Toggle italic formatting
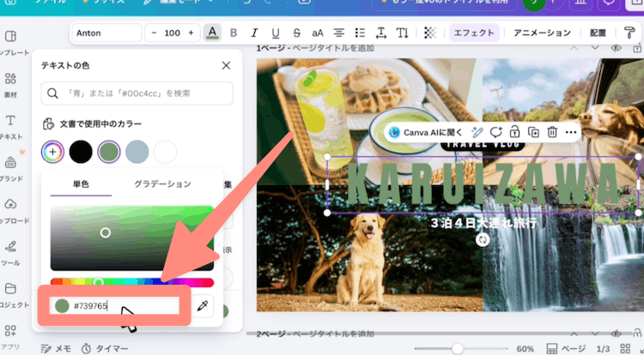 click(254, 33)
